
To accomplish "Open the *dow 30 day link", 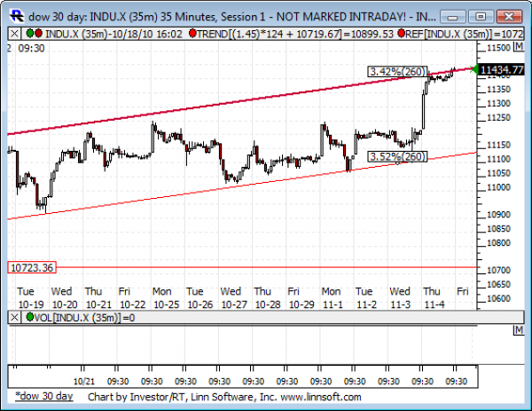I will 44,397.
